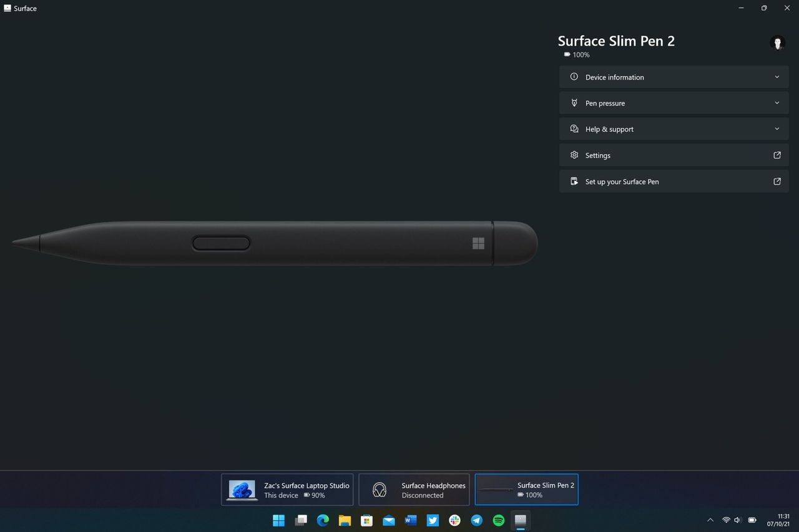Image resolution: width=799 pixels, height=532 pixels.
Task: Open Set up your Surface Pen link
Action: 674,181
